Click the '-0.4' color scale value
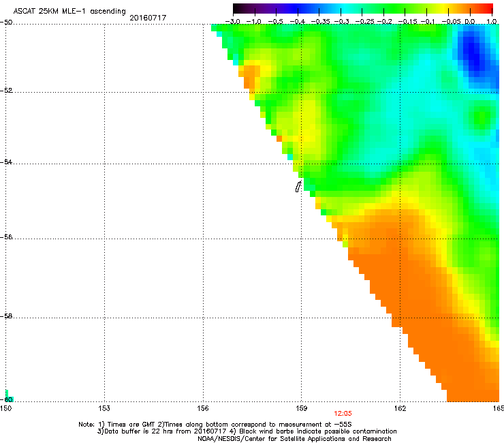 (x=298, y=22)
